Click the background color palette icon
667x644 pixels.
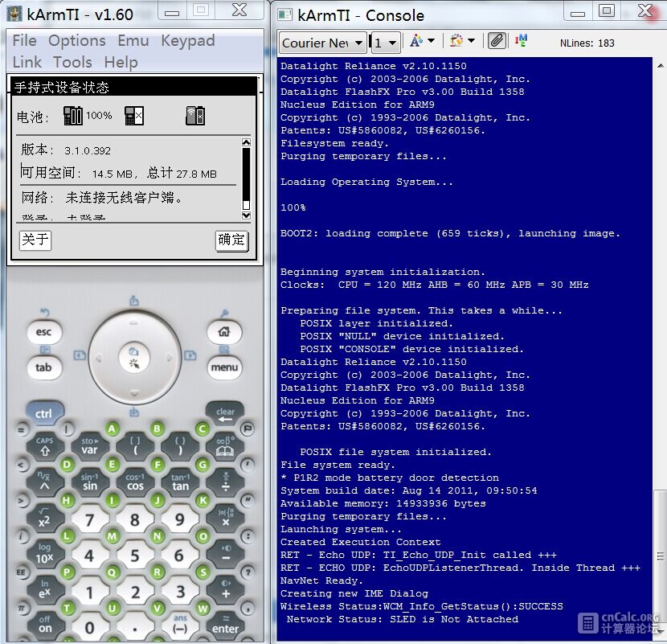[x=456, y=41]
